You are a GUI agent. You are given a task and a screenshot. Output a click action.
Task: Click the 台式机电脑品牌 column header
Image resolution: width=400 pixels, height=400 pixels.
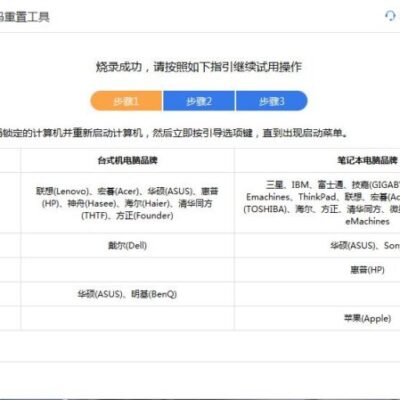click(127, 160)
